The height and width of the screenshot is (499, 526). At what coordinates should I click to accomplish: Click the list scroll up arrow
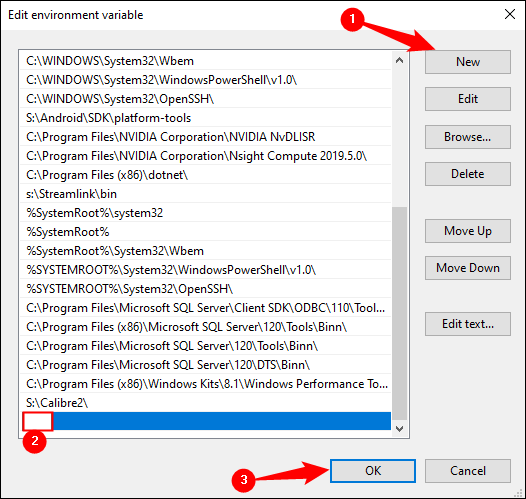click(x=399, y=61)
